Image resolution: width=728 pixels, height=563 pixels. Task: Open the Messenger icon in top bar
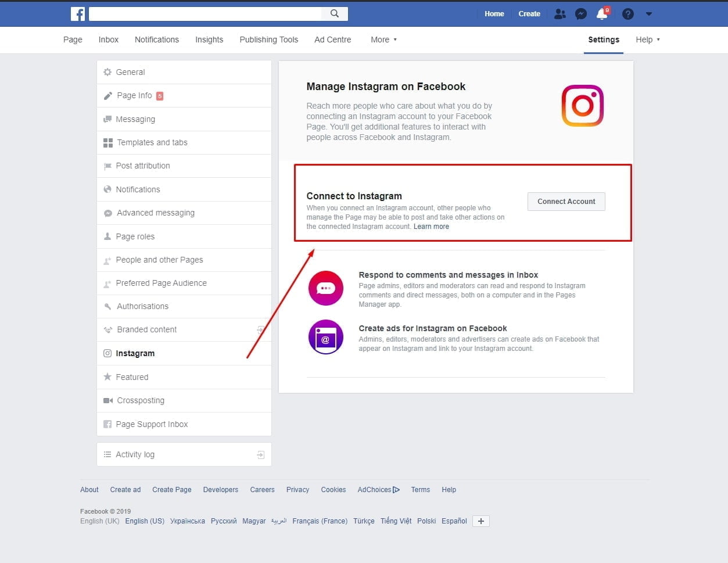click(580, 14)
